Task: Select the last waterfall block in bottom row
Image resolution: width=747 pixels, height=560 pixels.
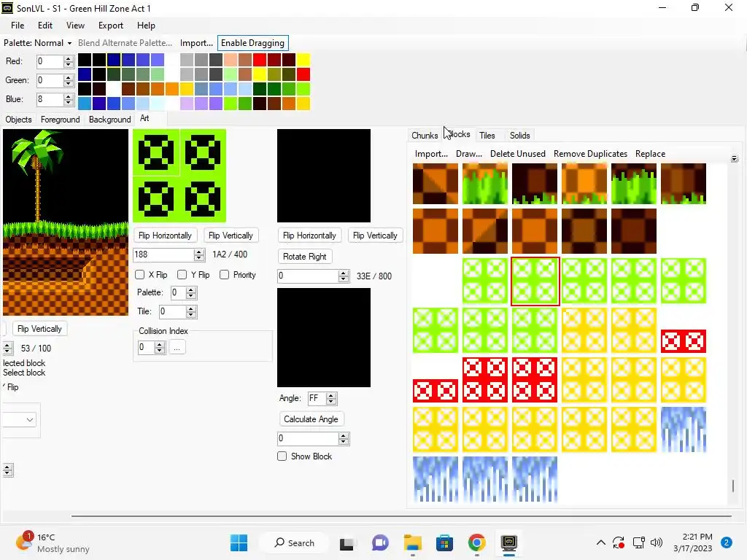Action: click(x=535, y=479)
